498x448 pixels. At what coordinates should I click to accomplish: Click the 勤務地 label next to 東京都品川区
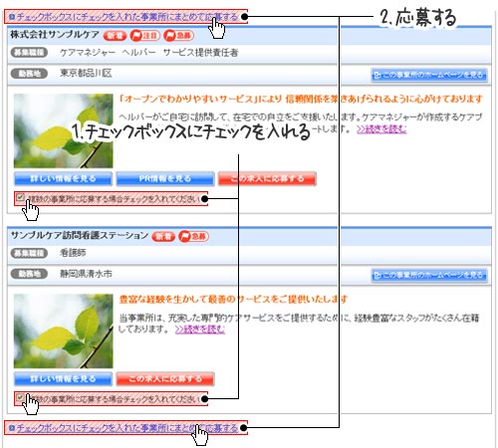29,74
